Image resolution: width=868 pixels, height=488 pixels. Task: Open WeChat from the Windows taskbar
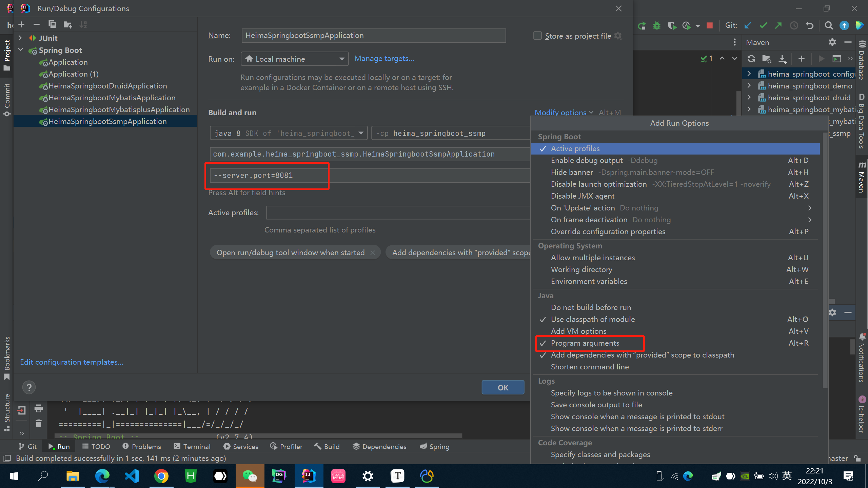pyautogui.click(x=250, y=476)
